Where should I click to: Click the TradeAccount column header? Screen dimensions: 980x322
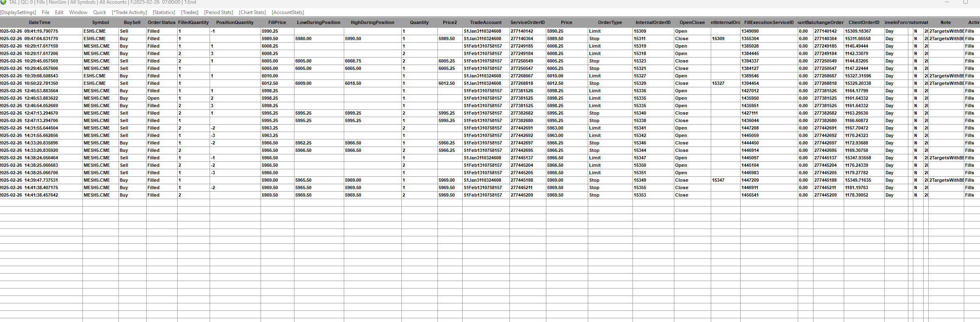[486, 22]
